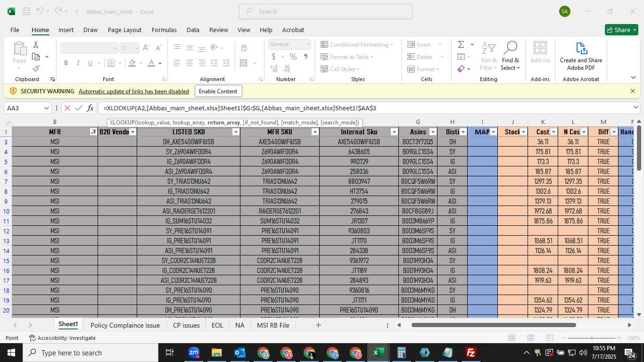Open Asins column filter dropdown

(433, 132)
